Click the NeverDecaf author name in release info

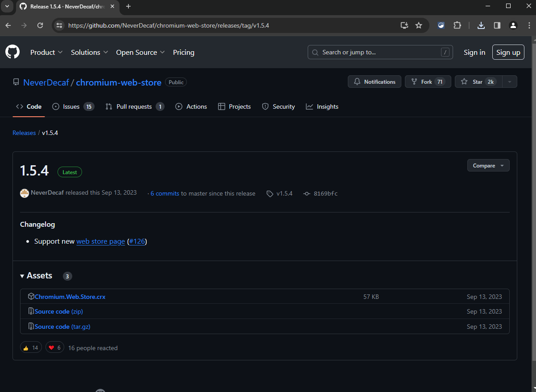[47, 193]
